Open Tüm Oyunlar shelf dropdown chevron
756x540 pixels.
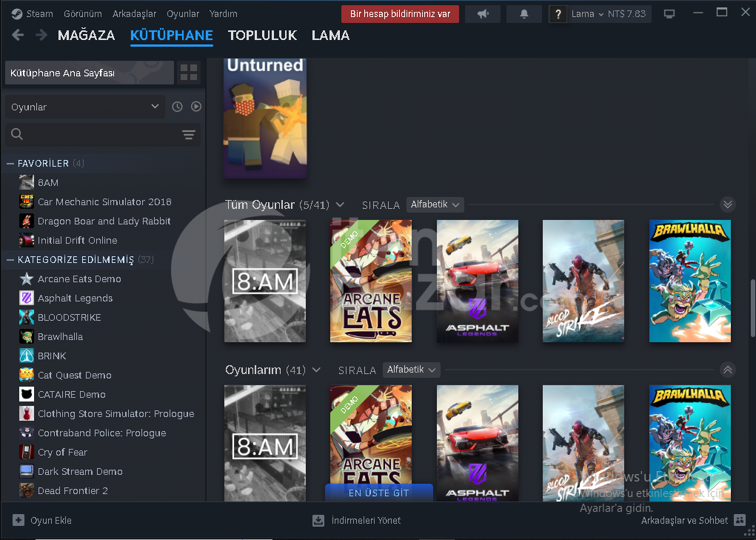(340, 204)
